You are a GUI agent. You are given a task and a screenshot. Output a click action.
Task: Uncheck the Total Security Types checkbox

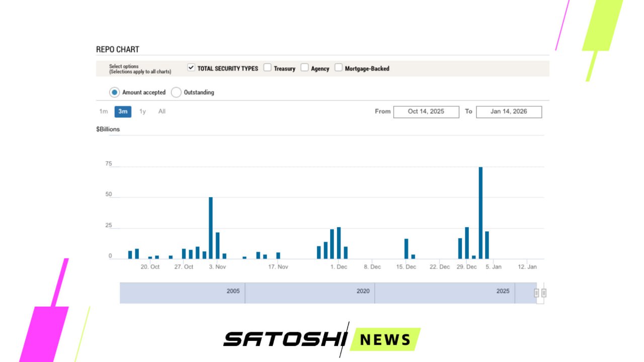click(x=191, y=68)
